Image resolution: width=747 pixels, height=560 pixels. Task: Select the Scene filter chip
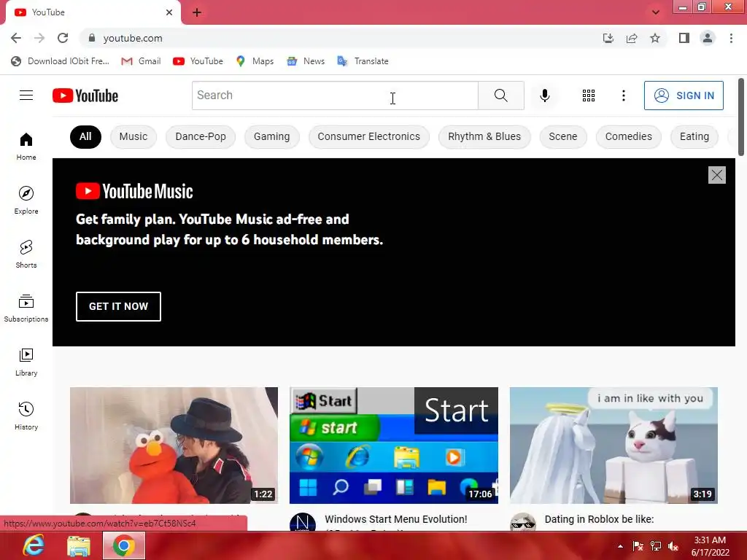(x=562, y=136)
